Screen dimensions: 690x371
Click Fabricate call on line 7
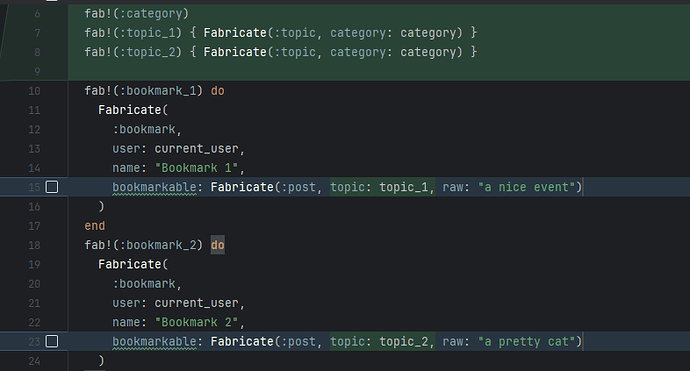tap(333, 33)
